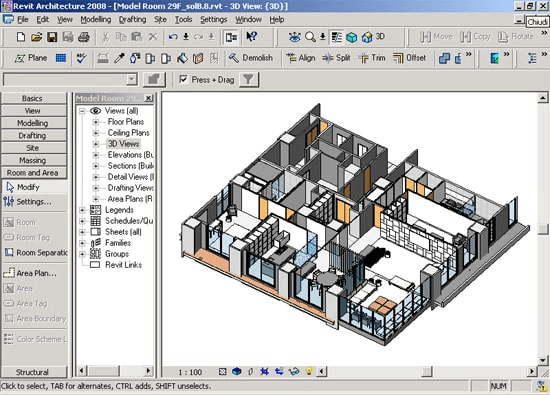Click the lightbulb reveal hidden elements icon

(x=309, y=371)
